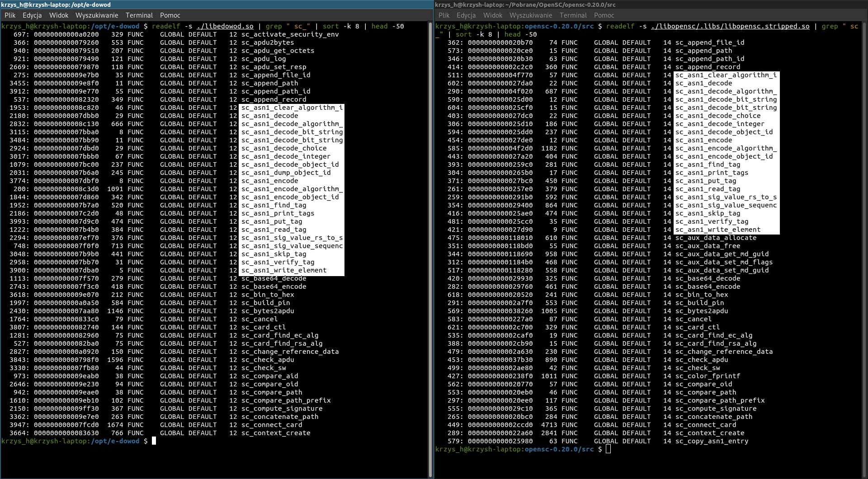Click highlighted sc_asn1_decode_integer in right terminal
The width and height of the screenshot is (868, 479).
tap(720, 124)
